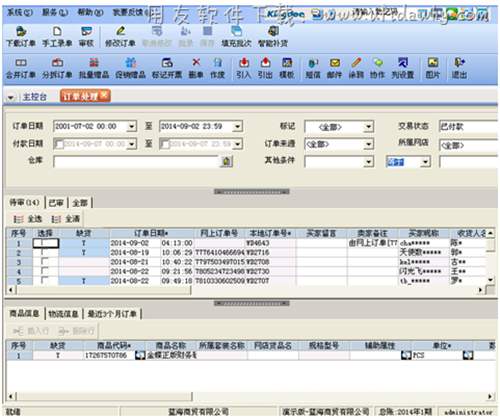Screen dimensions: 500x420
Task: Click the 引入 import icon
Action: 244,62
